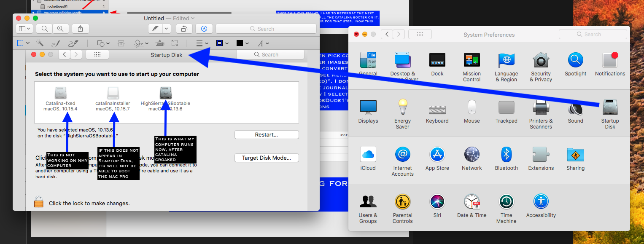Choose the Draw tool

73,43
